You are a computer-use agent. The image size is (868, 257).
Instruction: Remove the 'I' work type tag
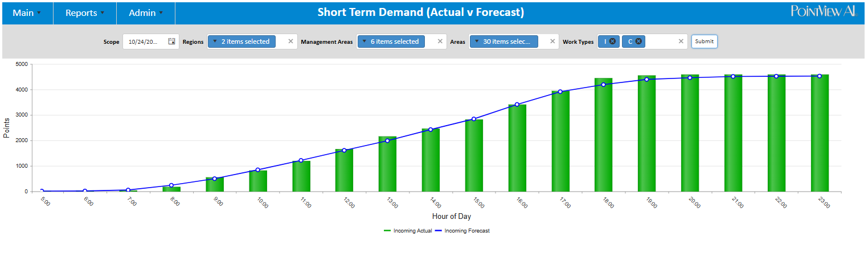[612, 42]
